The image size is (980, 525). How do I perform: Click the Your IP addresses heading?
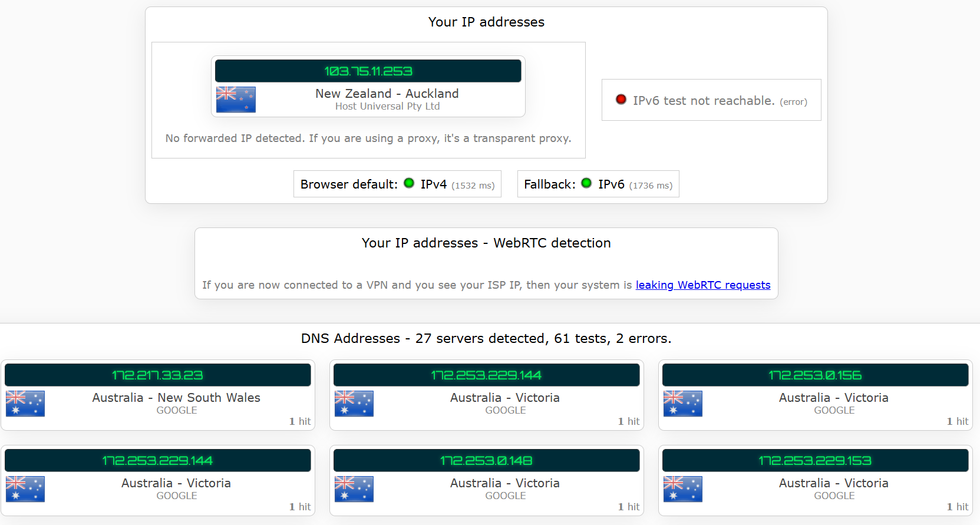click(x=486, y=22)
